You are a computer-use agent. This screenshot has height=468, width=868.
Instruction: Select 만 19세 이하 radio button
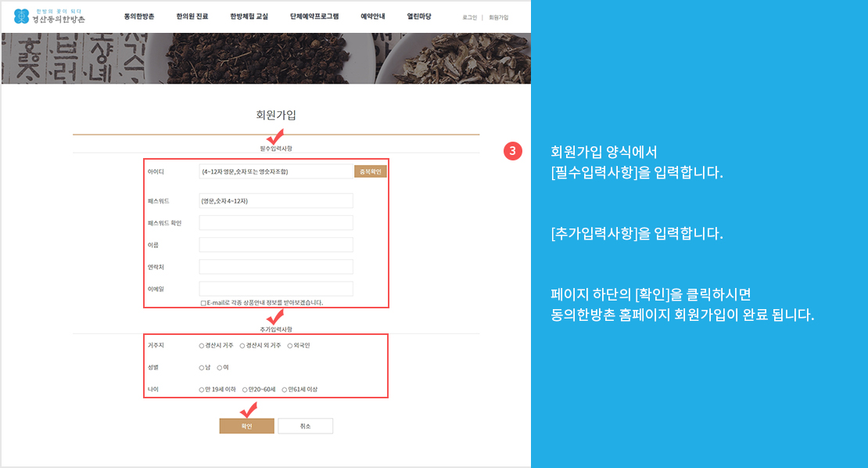point(202,390)
